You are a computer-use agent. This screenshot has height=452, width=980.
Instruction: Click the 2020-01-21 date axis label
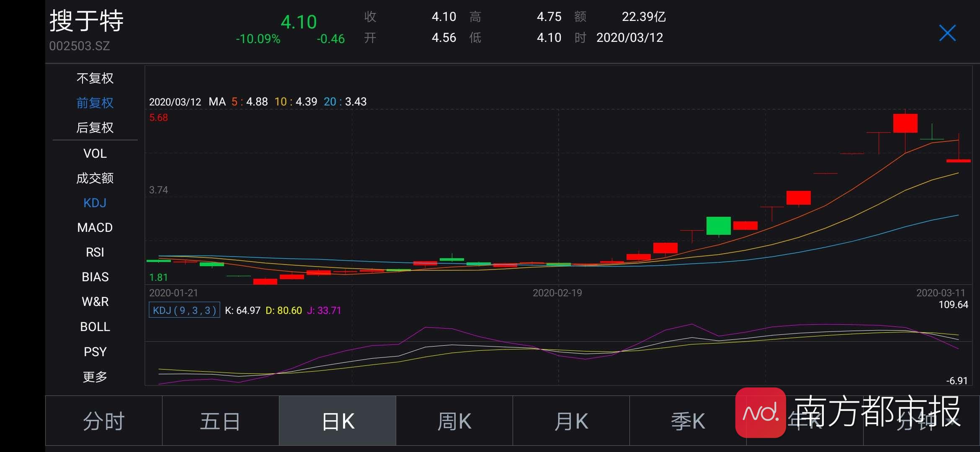click(x=173, y=293)
